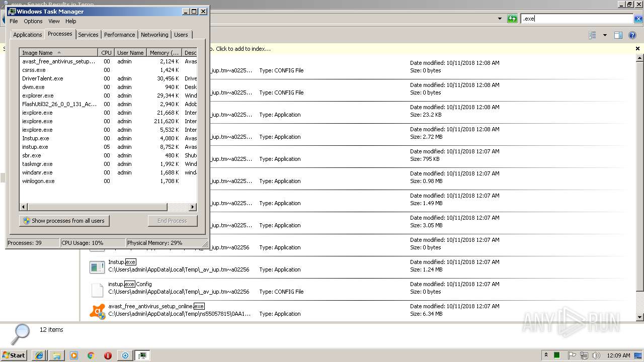
Task: Select sbr.exe process row
Action: click(x=108, y=155)
